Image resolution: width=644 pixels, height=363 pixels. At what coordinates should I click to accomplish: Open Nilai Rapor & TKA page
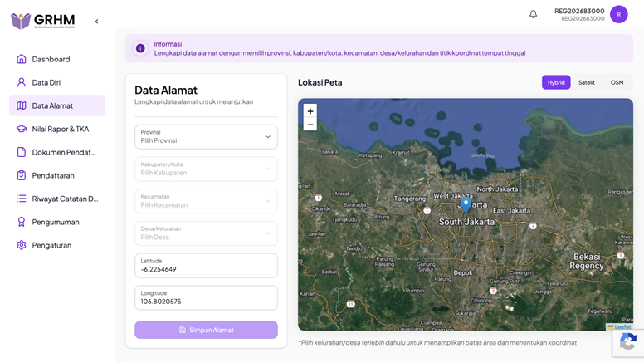pyautogui.click(x=57, y=129)
